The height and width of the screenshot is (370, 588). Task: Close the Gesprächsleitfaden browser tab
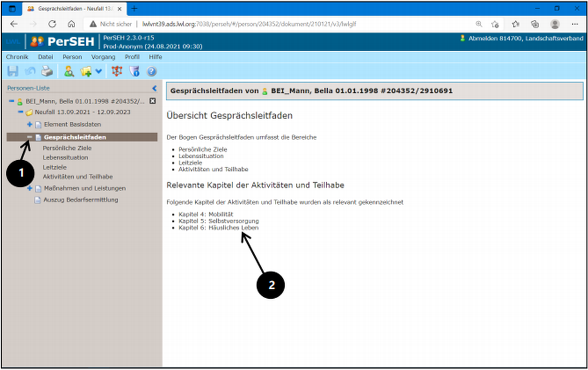point(120,9)
